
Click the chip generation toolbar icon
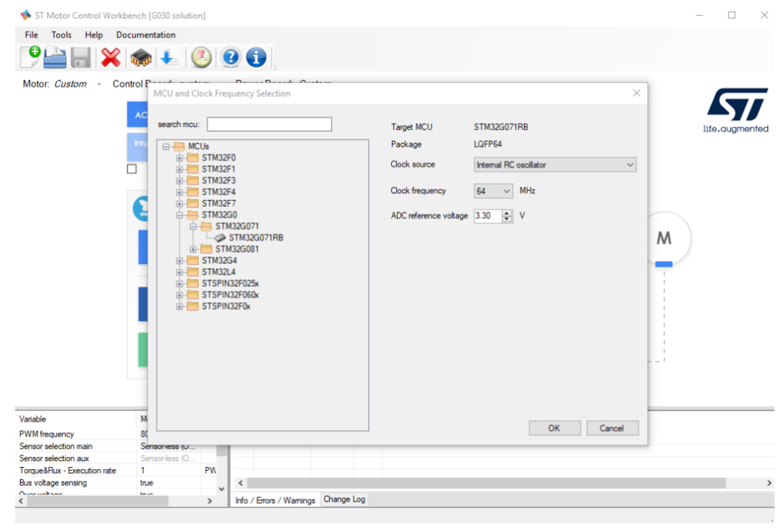tap(141, 57)
